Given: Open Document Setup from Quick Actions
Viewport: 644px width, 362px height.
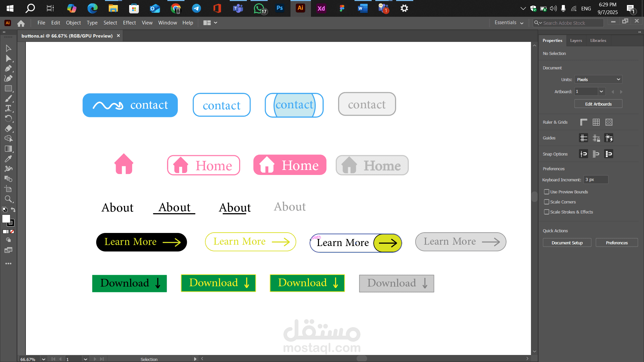Looking at the screenshot, I should pos(567,242).
